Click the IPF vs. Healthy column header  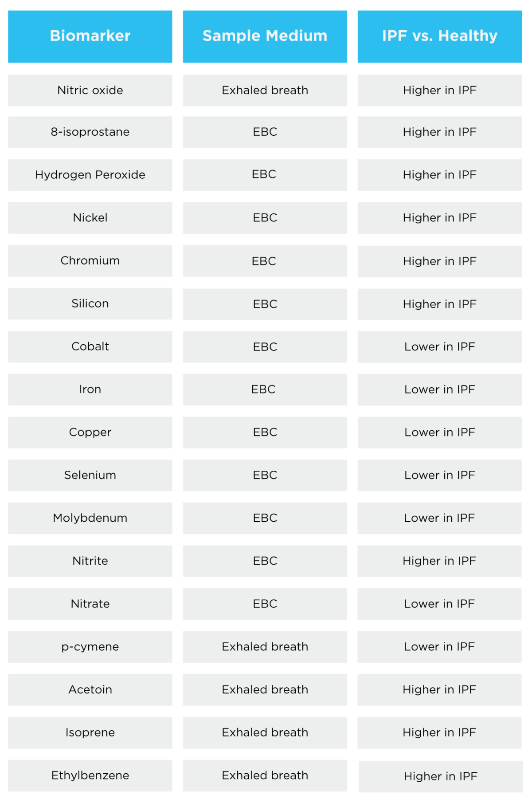coord(439,36)
